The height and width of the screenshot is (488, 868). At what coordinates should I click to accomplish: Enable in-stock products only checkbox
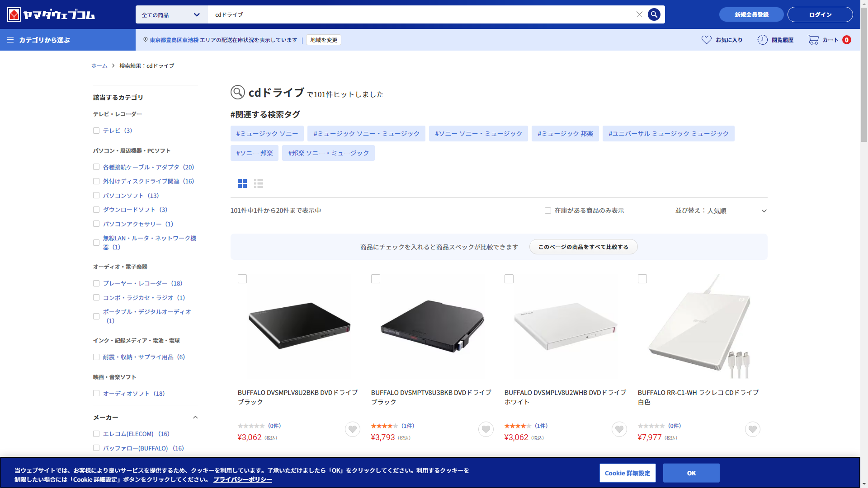(x=548, y=211)
